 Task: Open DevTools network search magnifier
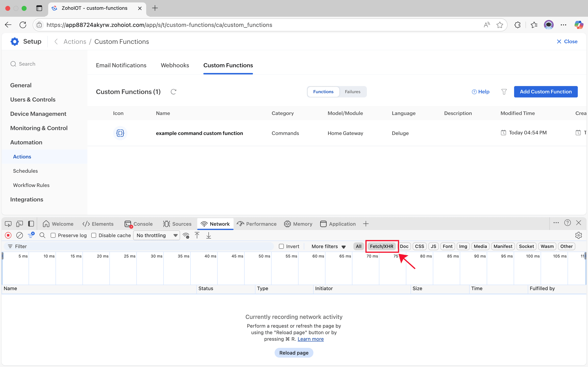42,235
